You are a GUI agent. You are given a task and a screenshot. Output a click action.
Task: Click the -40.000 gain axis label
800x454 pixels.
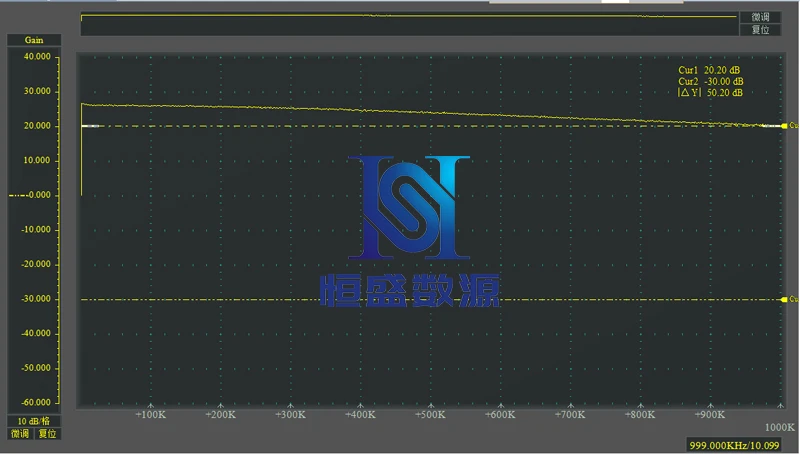coord(36,333)
